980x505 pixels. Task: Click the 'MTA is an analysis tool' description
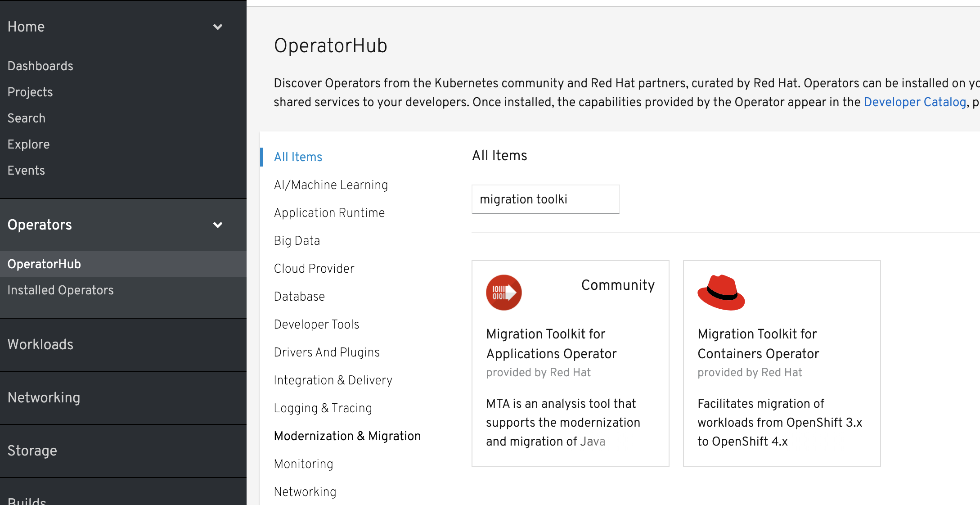pos(563,423)
